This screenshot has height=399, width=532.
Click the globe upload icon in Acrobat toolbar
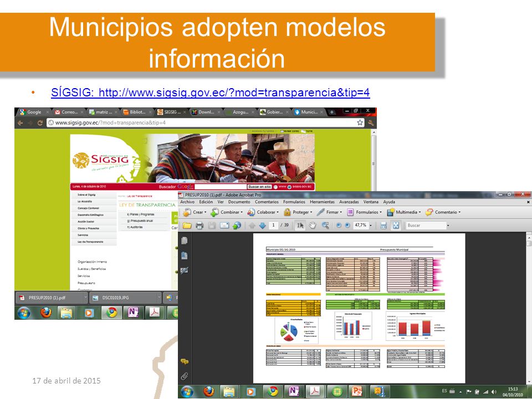pyautogui.click(x=237, y=226)
